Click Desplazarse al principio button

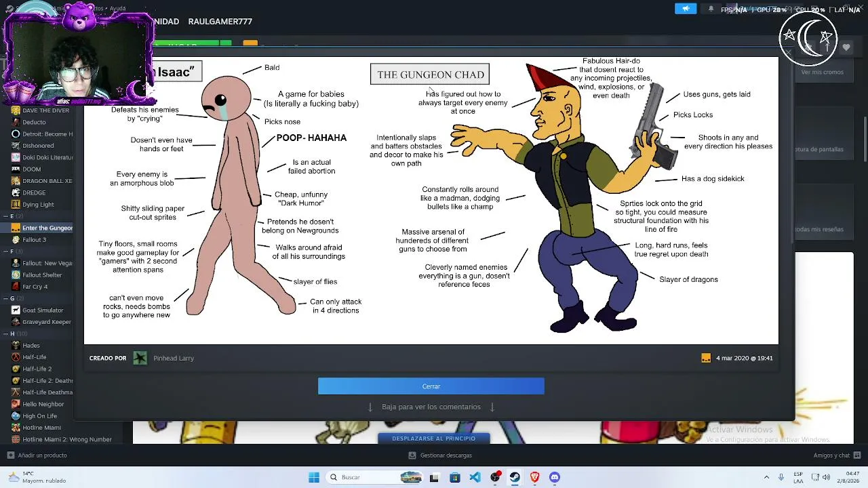tap(433, 439)
